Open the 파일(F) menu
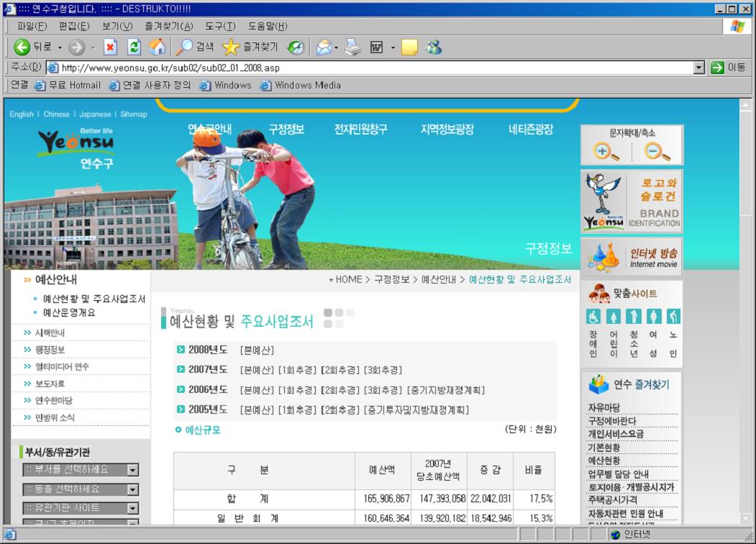The width and height of the screenshot is (756, 544). coord(32,26)
